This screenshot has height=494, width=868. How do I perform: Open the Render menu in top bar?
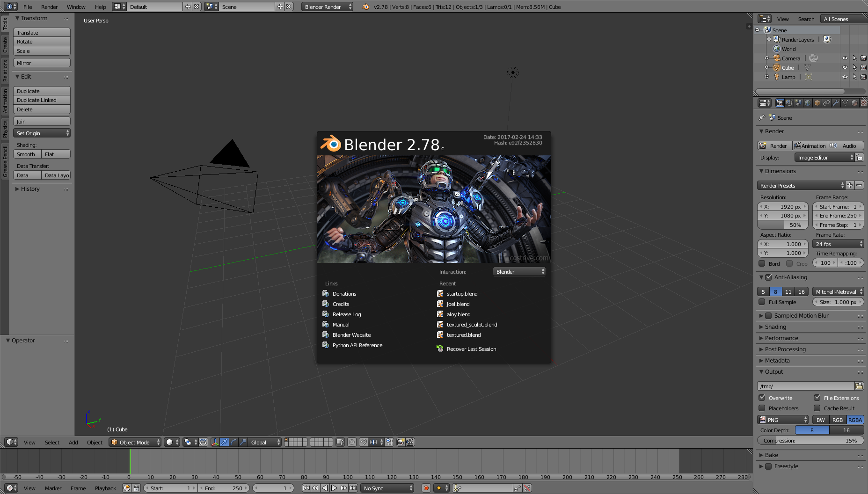coord(49,7)
